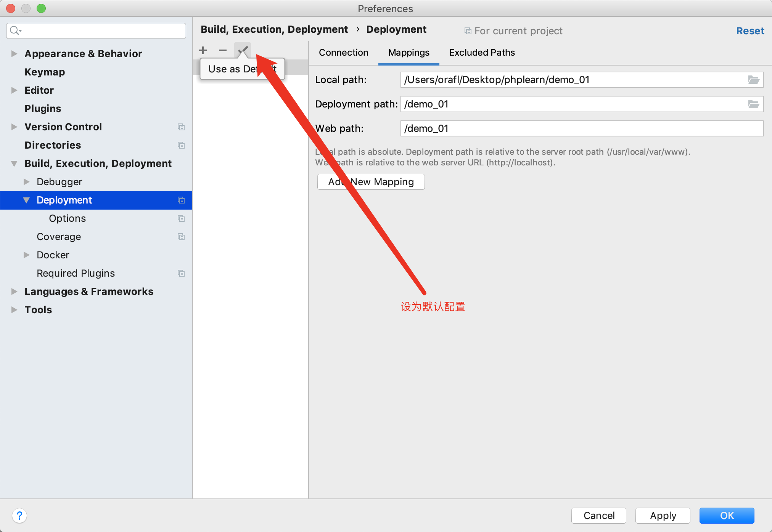This screenshot has height=532, width=772.
Task: Select Directories in the settings tree
Action: coord(53,145)
